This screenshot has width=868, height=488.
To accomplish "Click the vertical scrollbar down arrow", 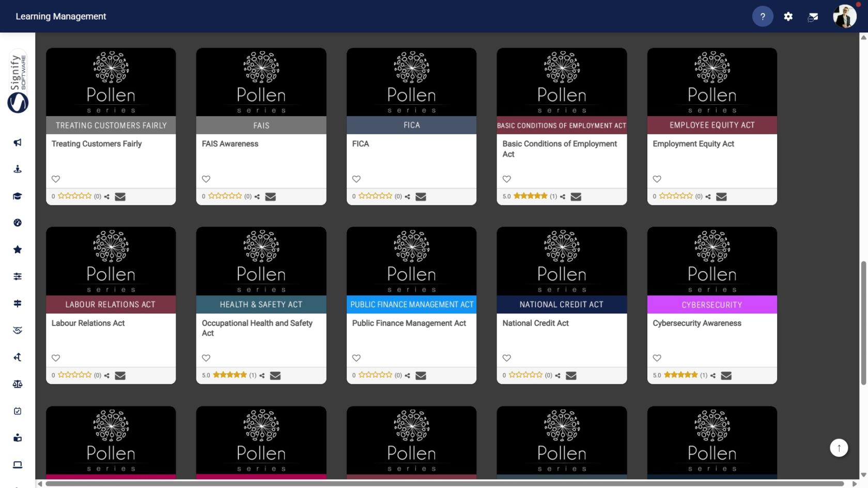I will coord(863,475).
